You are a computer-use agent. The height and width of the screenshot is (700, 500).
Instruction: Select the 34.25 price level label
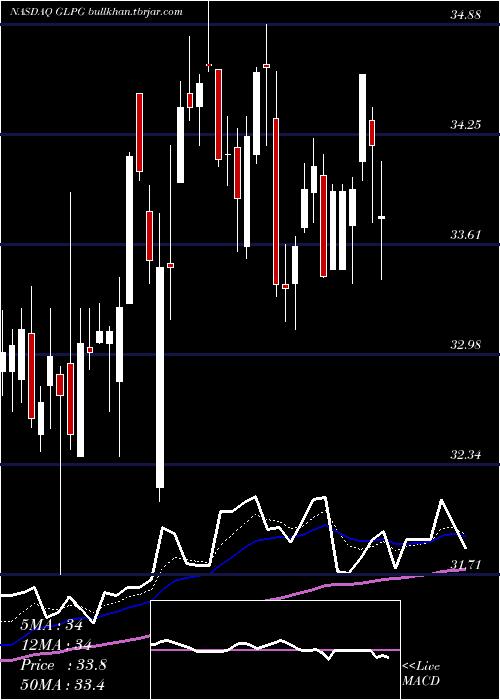[465, 125]
